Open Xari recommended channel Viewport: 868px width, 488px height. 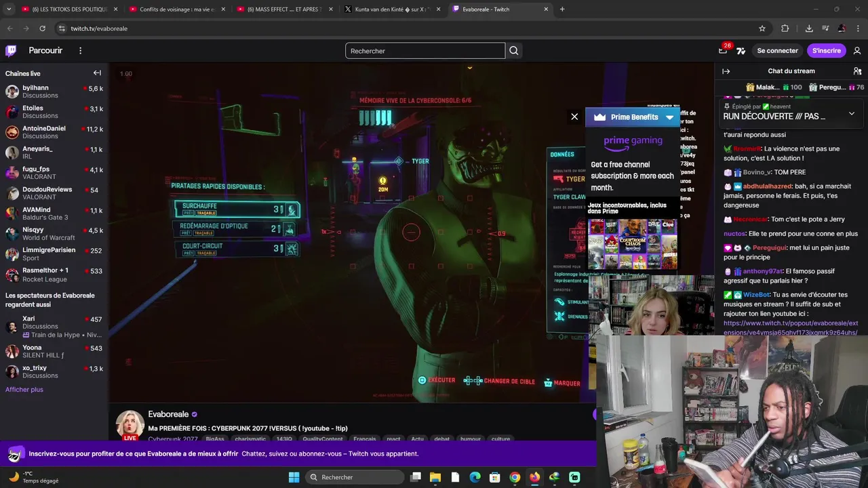(x=54, y=327)
